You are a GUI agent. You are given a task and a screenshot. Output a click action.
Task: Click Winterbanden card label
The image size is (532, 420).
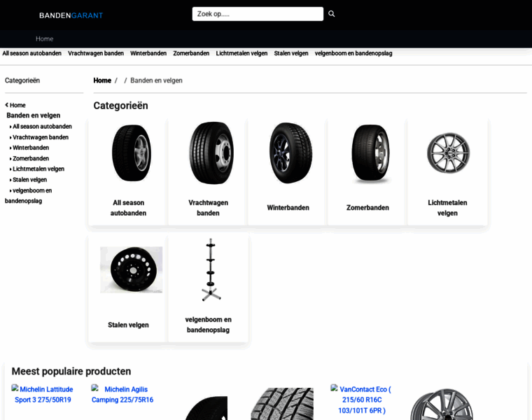pyautogui.click(x=288, y=208)
